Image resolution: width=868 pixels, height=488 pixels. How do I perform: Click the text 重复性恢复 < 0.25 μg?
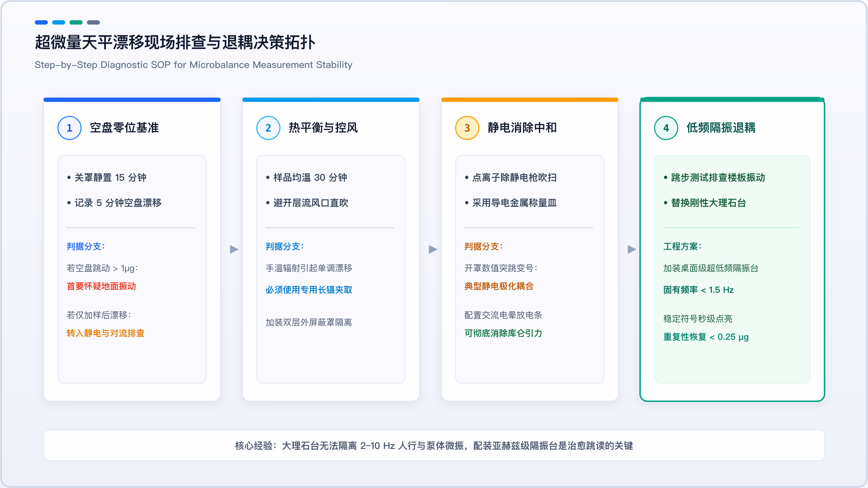pos(706,337)
